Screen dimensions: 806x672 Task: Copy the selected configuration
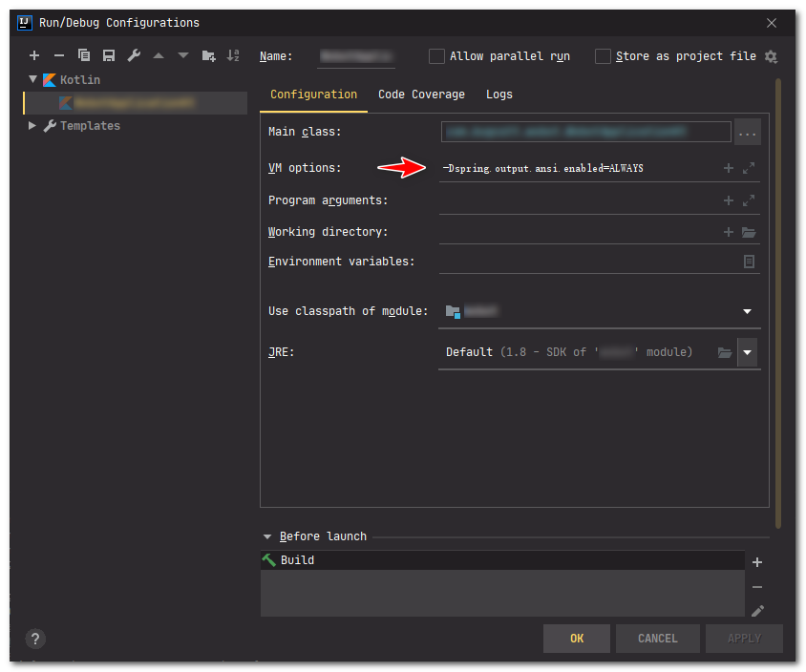(x=84, y=56)
